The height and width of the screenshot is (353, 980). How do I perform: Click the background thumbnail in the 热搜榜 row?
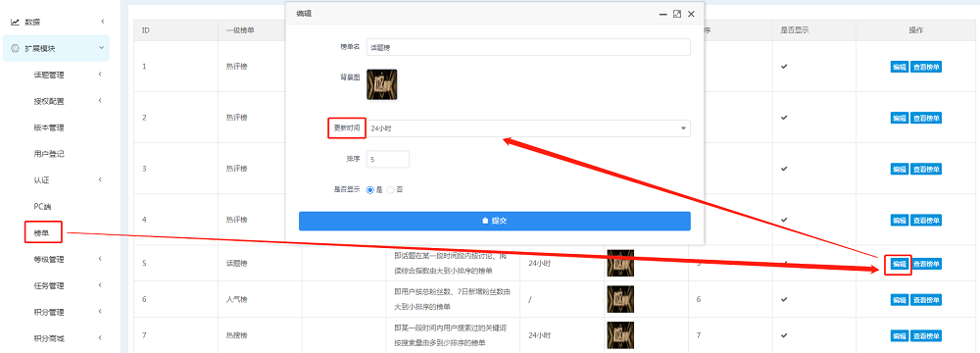(620, 335)
